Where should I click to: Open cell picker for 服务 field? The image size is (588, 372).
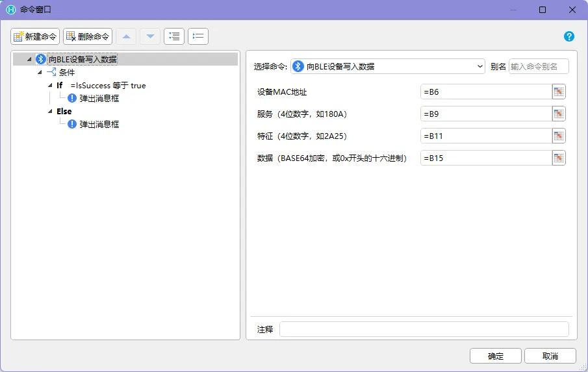tap(559, 114)
